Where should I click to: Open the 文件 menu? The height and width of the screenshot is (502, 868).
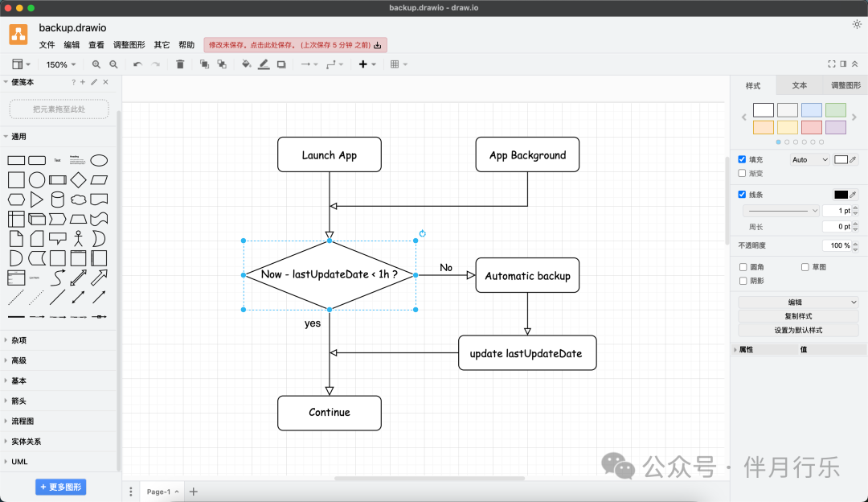(47, 45)
